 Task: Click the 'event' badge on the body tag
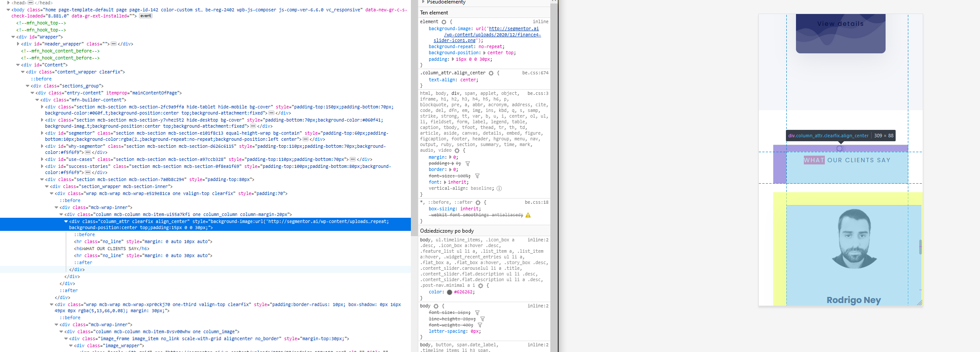(146, 16)
